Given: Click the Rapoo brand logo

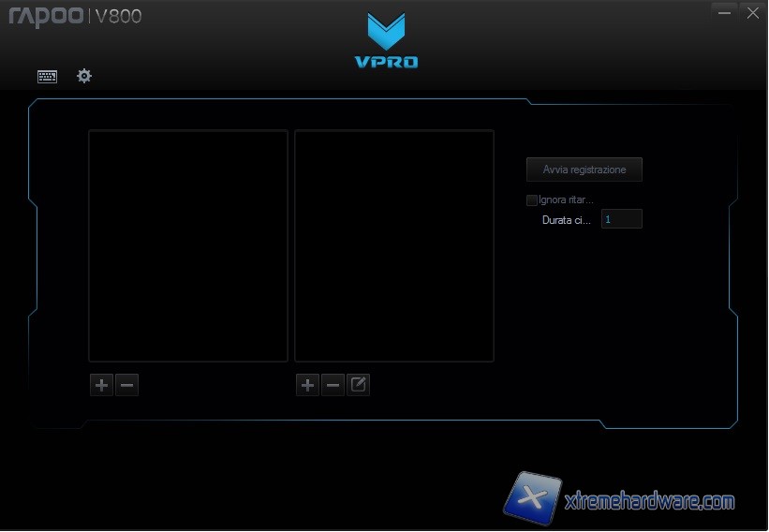Looking at the screenshot, I should (46, 16).
